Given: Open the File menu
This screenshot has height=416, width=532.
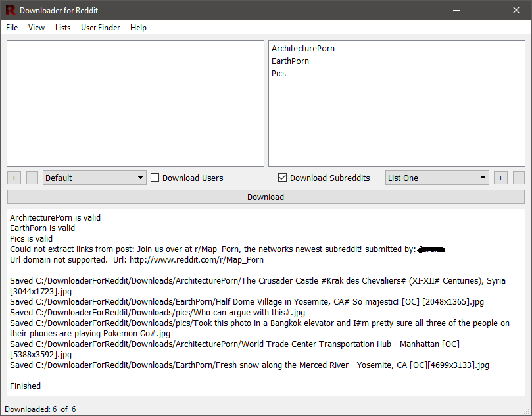Looking at the screenshot, I should [x=12, y=28].
